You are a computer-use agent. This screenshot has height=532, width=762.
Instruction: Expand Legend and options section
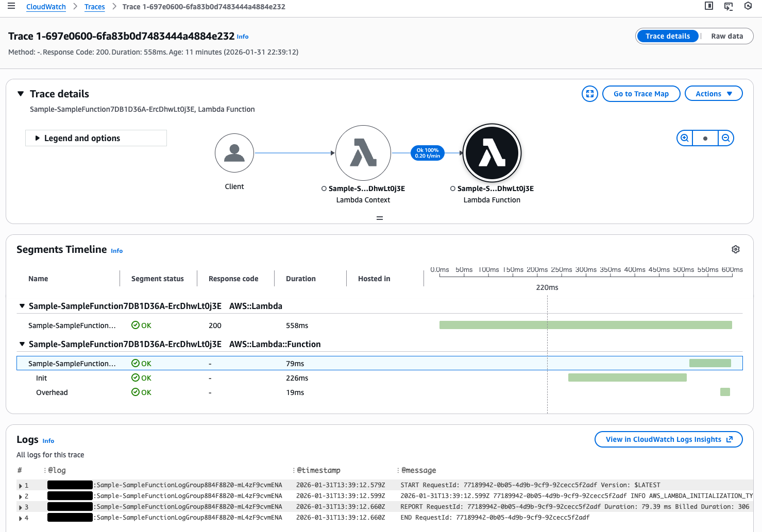click(x=38, y=138)
